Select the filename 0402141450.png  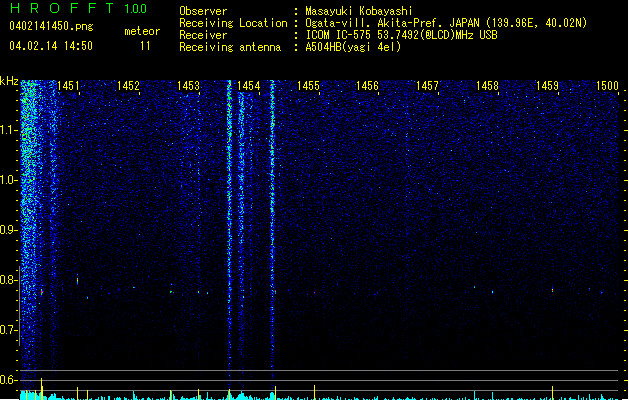tap(51, 26)
